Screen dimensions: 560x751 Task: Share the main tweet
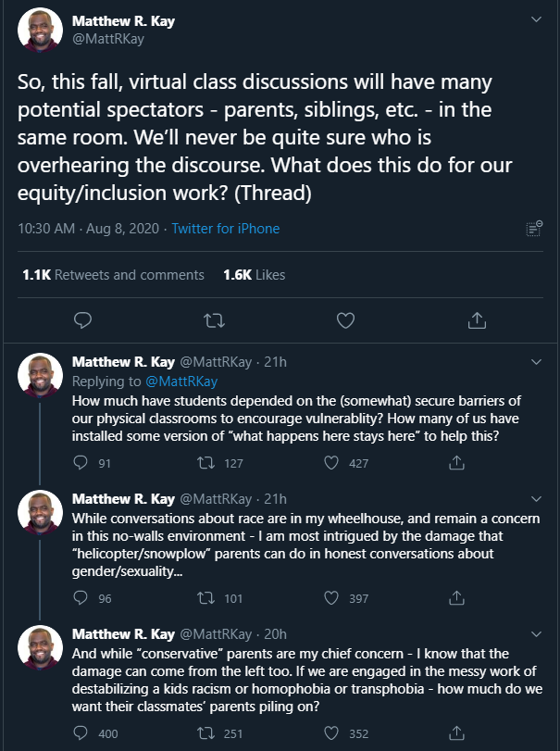(x=477, y=320)
